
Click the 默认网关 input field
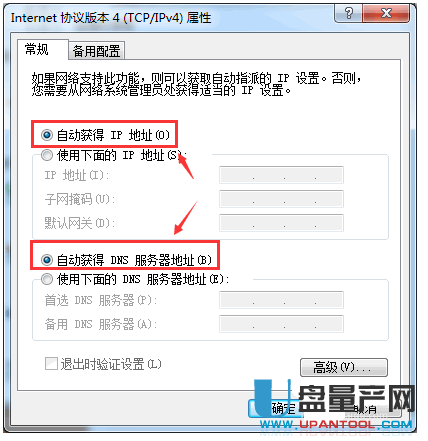pos(281,223)
